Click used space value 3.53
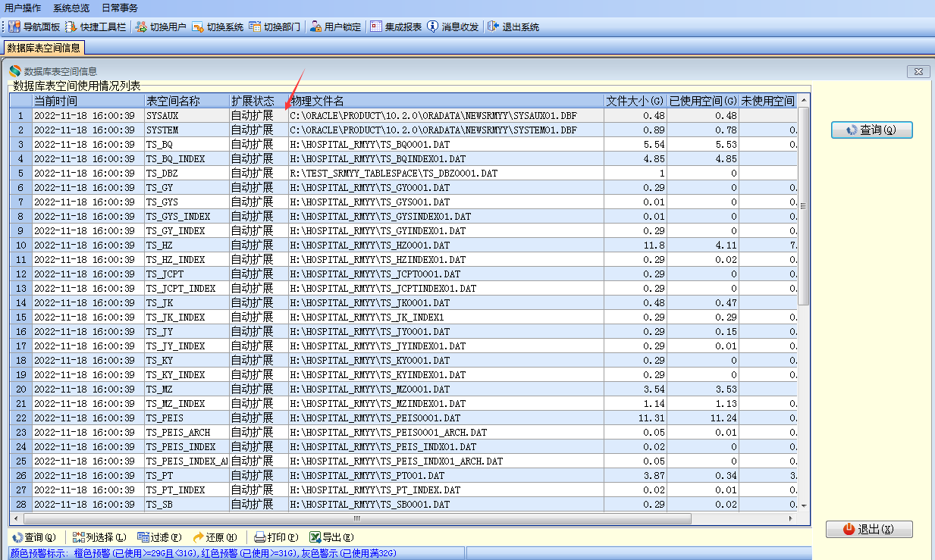Viewport: 935px width, 560px height. (703, 389)
